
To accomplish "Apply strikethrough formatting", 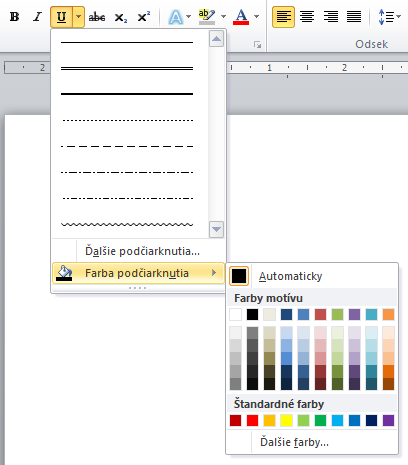I will tap(97, 17).
